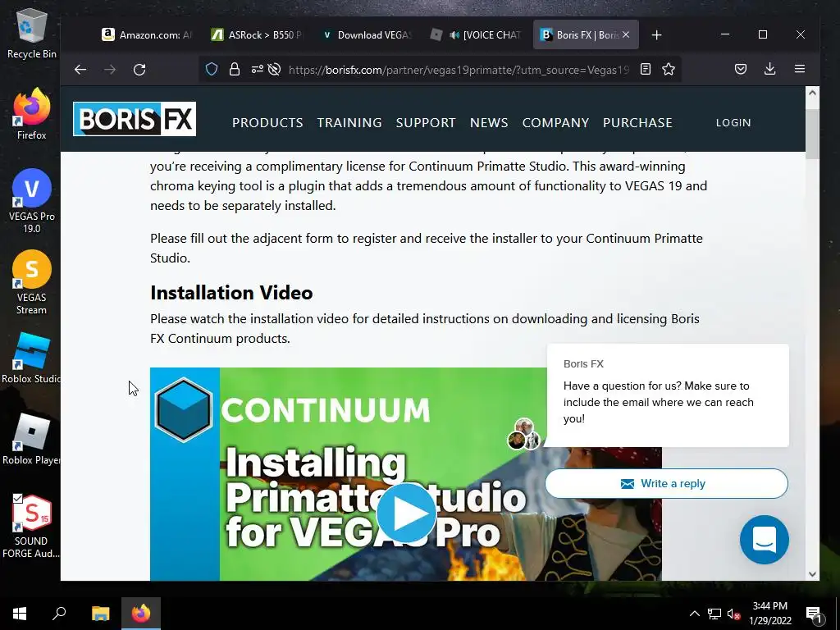The image size is (840, 630).
Task: Open Roblox Player desktop shortcut
Action: coord(32,440)
